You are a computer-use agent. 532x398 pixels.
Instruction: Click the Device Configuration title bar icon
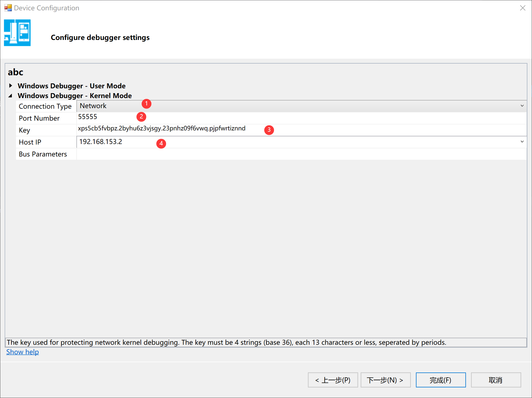8,8
